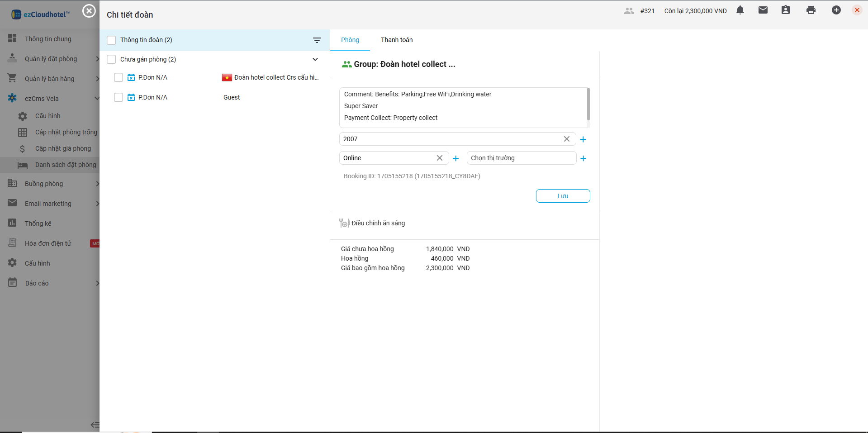The width and height of the screenshot is (868, 433).
Task: Click the Lưu button
Action: pyautogui.click(x=563, y=196)
